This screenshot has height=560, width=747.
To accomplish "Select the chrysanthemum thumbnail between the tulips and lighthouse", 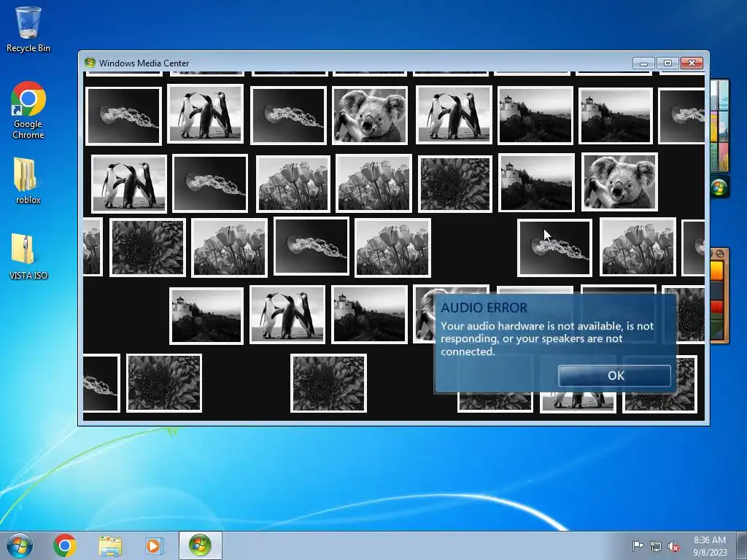I will [x=455, y=184].
